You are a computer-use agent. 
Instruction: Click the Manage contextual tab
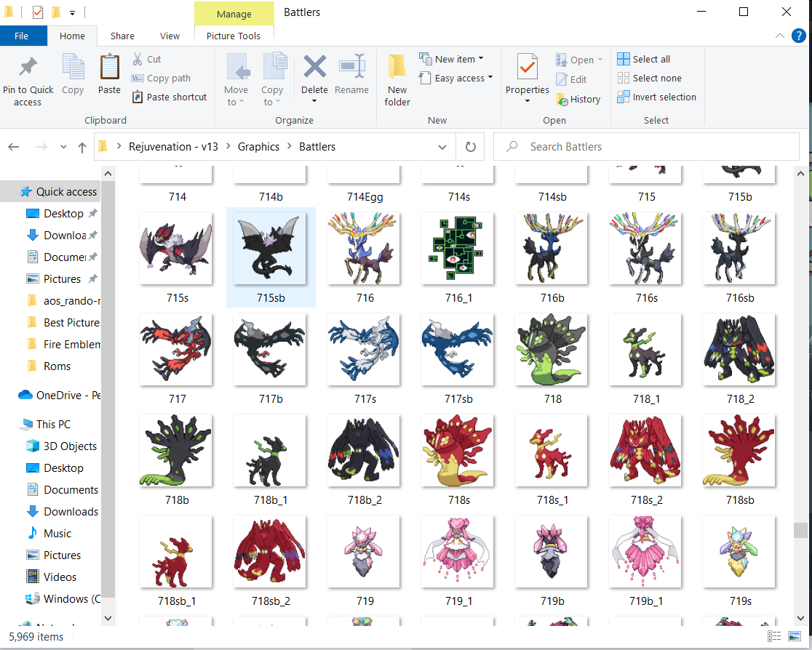[x=234, y=14]
